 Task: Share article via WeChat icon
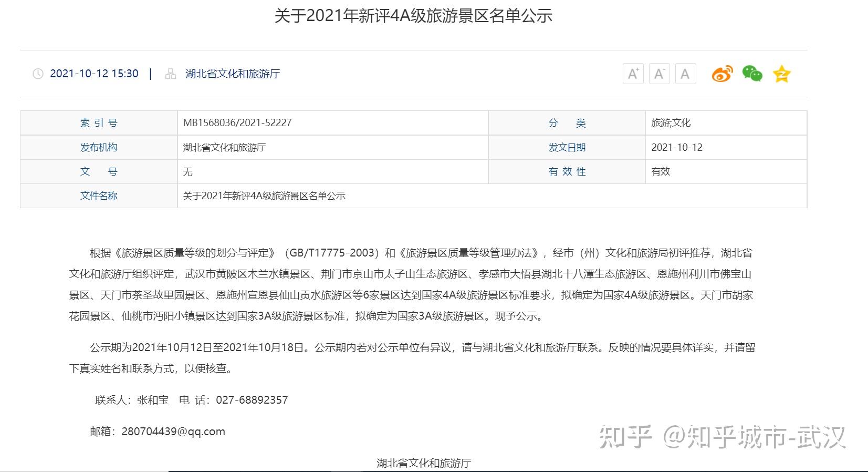pyautogui.click(x=752, y=74)
